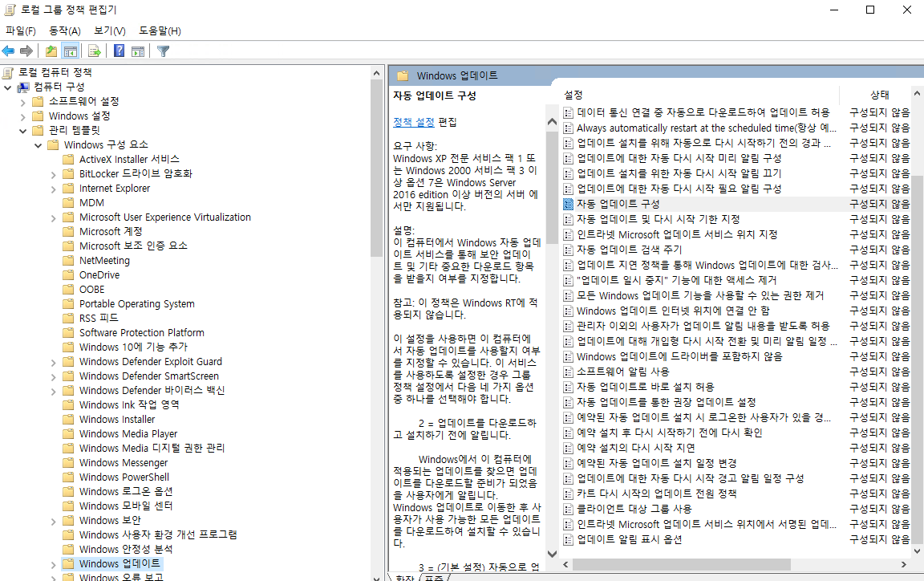The width and height of the screenshot is (924, 581).
Task: Expand the Internet Explorer node
Action: tap(54, 189)
